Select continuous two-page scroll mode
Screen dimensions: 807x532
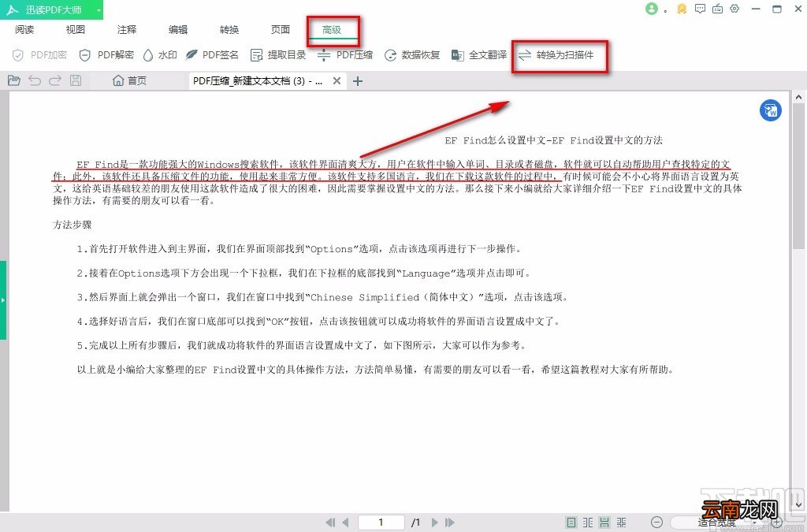tap(622, 523)
